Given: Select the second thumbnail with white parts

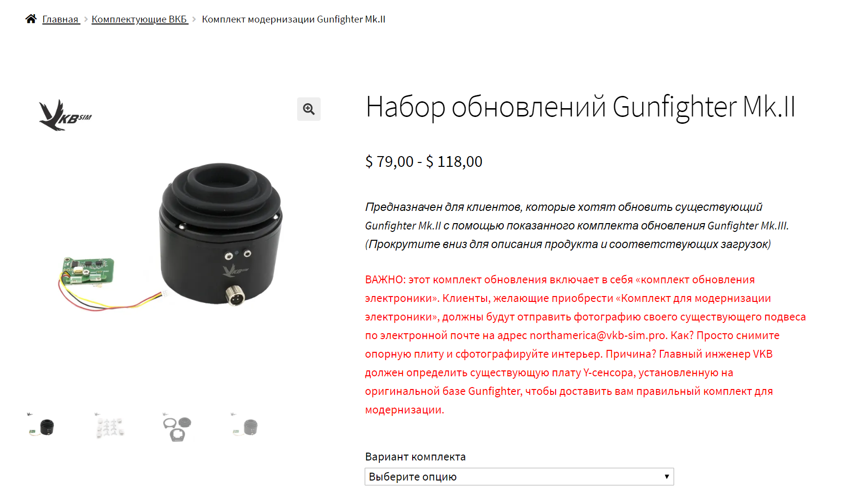Looking at the screenshot, I should click(110, 426).
